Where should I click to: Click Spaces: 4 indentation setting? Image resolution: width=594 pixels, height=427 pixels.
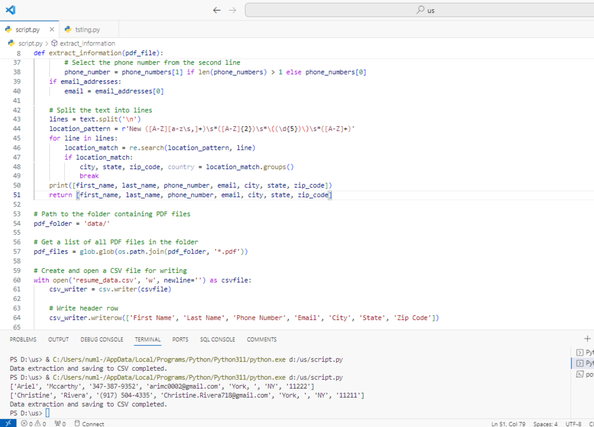(545, 424)
